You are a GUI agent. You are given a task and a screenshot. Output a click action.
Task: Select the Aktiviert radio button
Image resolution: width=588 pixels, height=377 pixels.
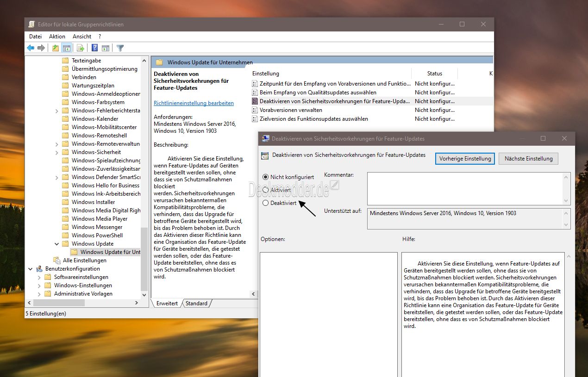[x=265, y=190]
